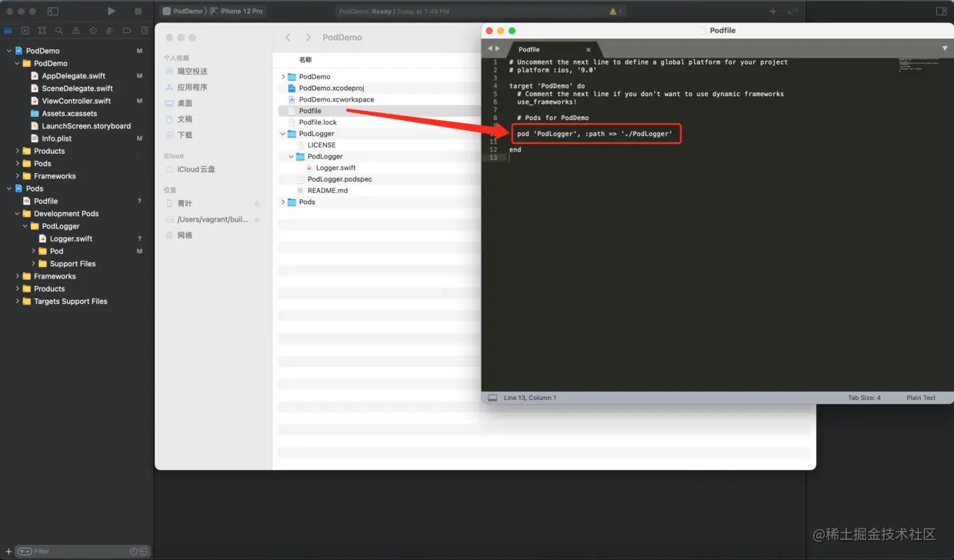
Task: Open the Source Control navigator icon
Action: [x=25, y=31]
